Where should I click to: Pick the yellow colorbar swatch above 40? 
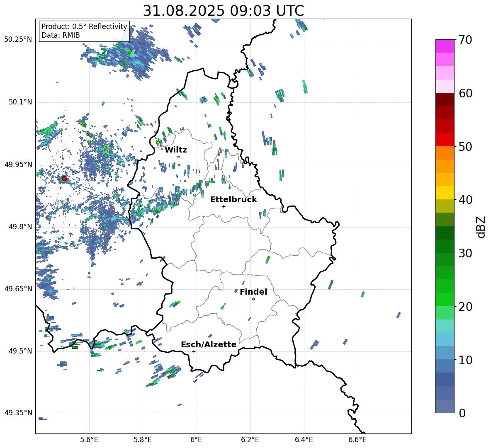click(x=445, y=193)
